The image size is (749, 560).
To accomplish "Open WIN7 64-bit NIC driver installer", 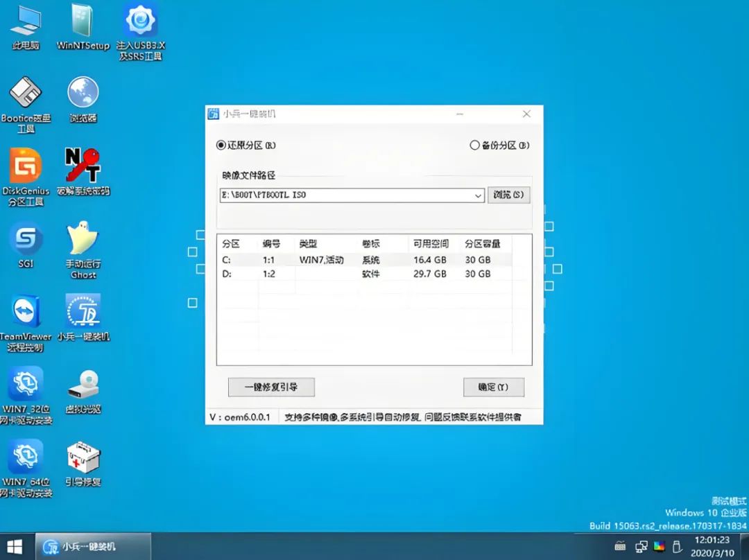I will pyautogui.click(x=26, y=469).
